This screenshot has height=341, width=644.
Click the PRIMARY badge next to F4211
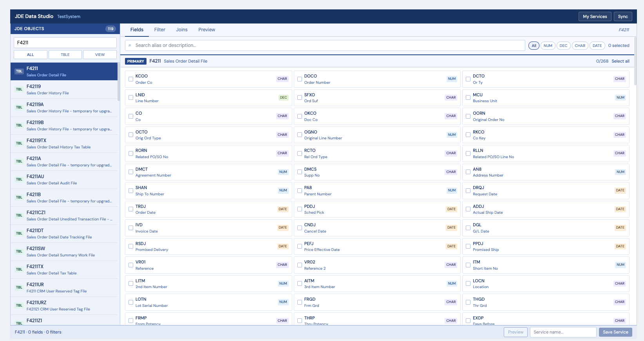coord(136,61)
